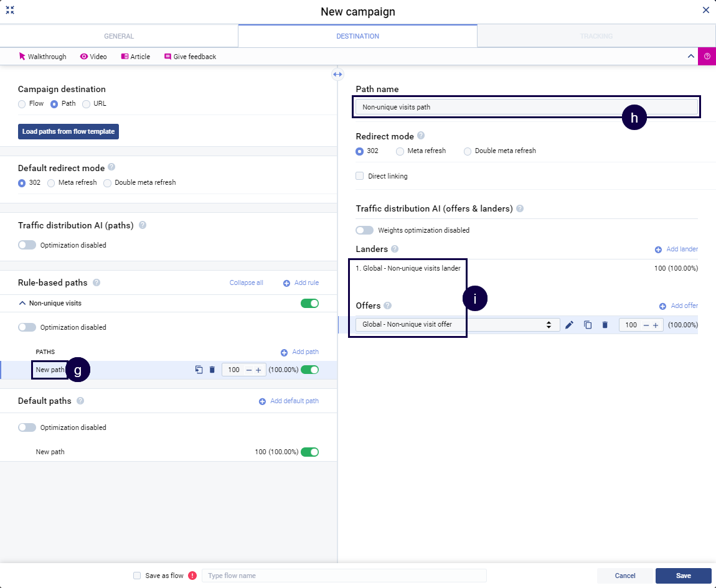Click the Path name input field
This screenshot has height=588, width=716.
(x=486, y=107)
